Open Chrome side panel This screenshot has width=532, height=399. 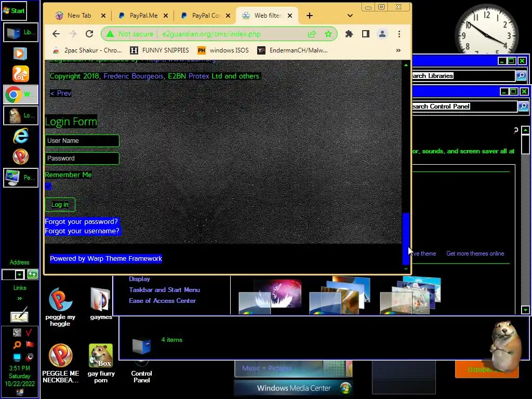365,34
